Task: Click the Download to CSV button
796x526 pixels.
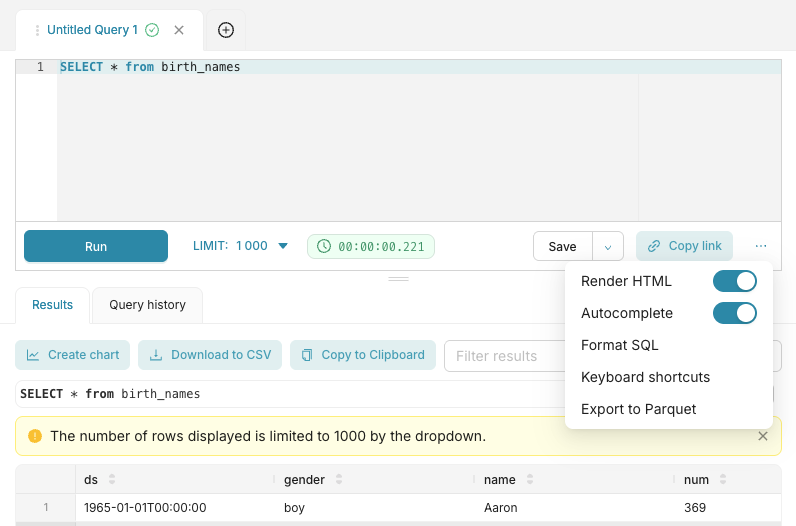Action: click(x=210, y=355)
